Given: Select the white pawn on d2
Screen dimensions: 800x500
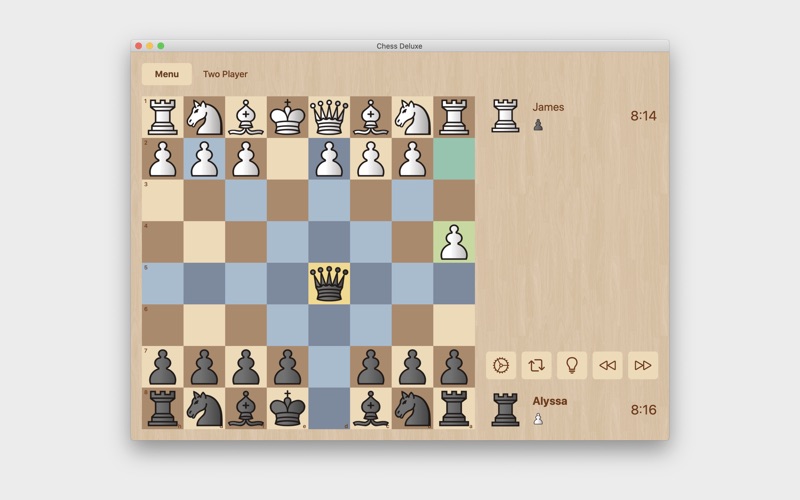Looking at the screenshot, I should [x=329, y=159].
